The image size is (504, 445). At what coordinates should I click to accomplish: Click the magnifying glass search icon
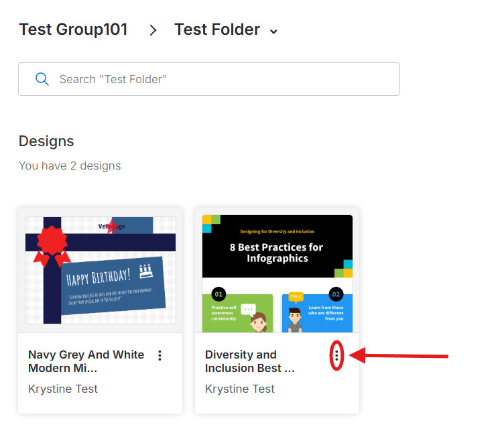pyautogui.click(x=42, y=79)
